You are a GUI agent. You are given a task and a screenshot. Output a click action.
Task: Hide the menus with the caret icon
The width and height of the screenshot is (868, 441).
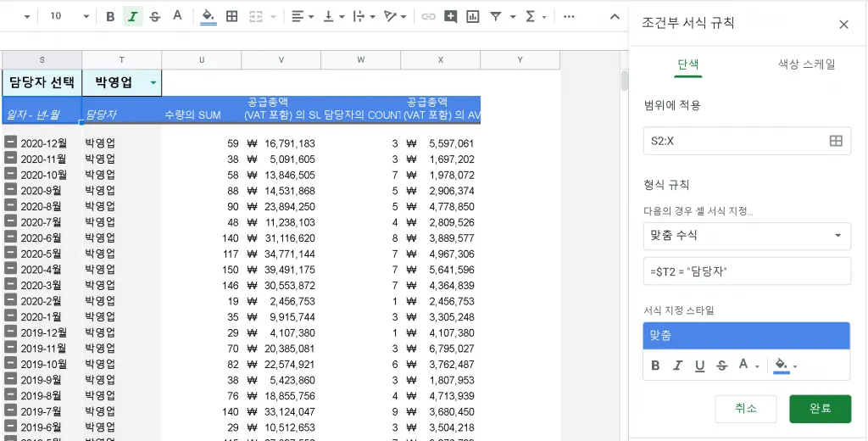[615, 17]
